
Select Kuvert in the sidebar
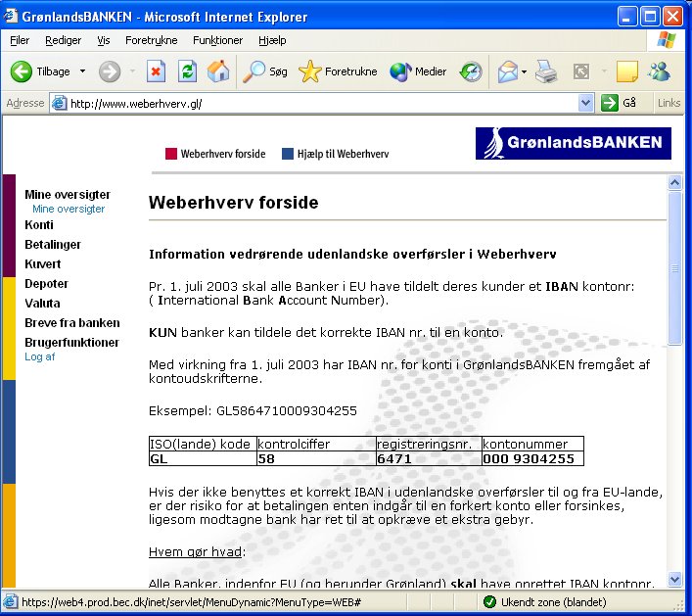click(x=42, y=263)
